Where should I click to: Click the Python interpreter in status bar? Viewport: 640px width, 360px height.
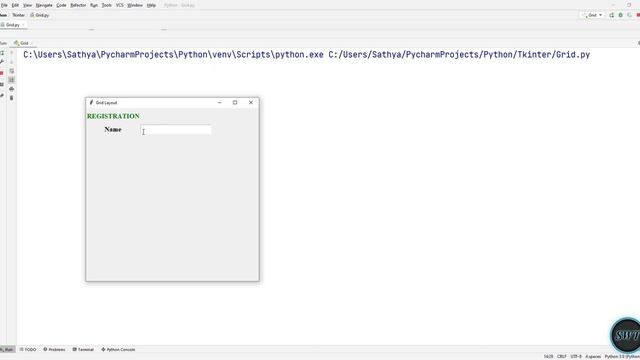coord(622,357)
